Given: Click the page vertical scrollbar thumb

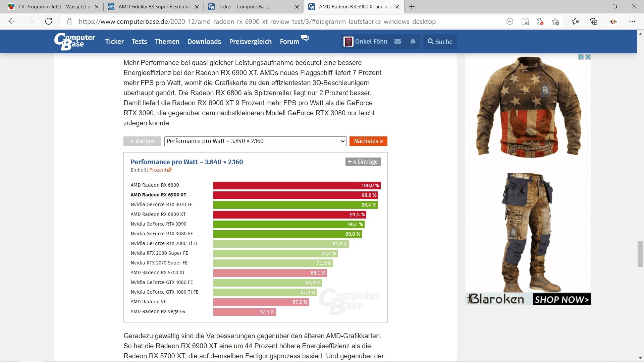Looking at the screenshot, I should (640, 254).
